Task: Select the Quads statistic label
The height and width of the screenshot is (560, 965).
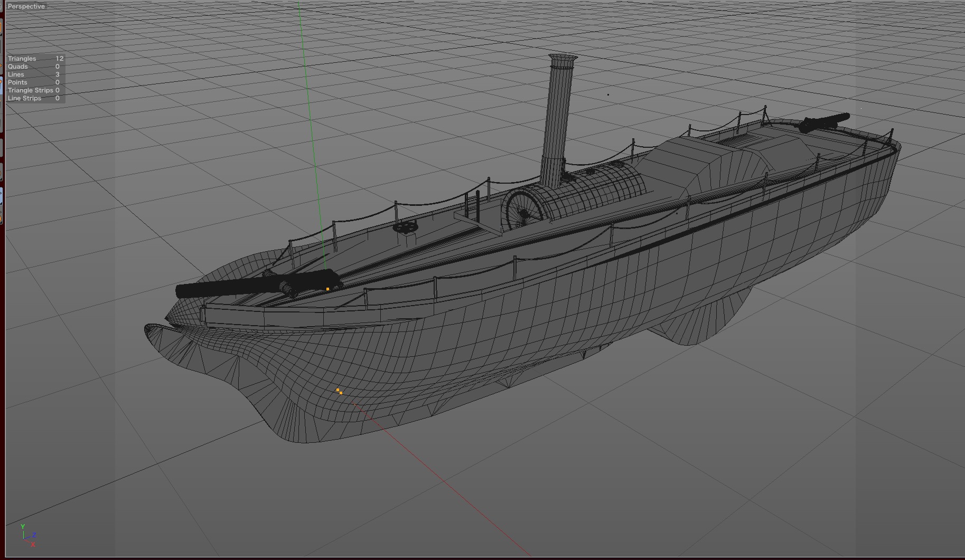Action: pos(18,67)
